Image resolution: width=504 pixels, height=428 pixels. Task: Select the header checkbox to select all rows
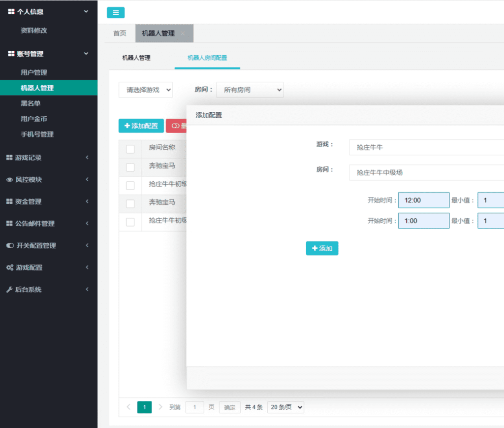click(x=130, y=148)
